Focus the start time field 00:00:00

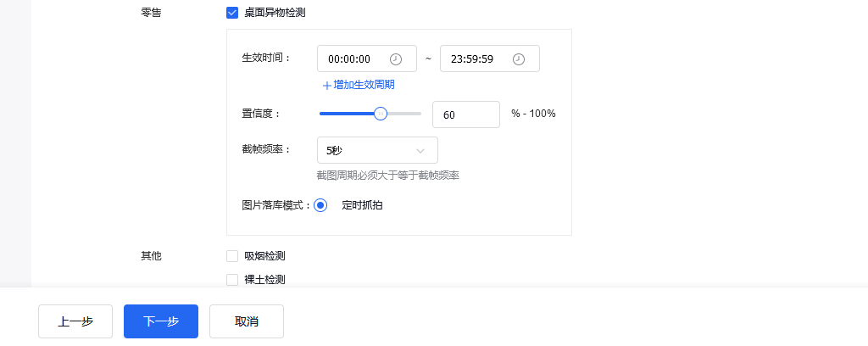point(367,59)
